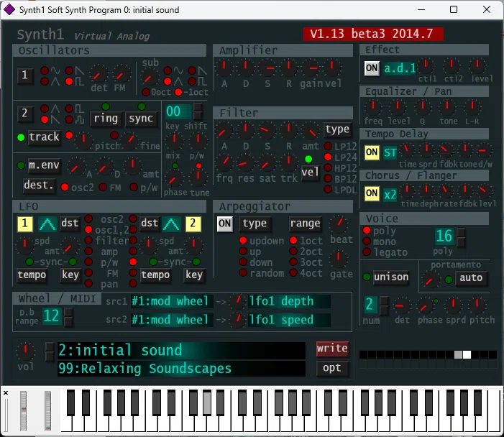Click the pitch bend range stepper

[x=68, y=317]
